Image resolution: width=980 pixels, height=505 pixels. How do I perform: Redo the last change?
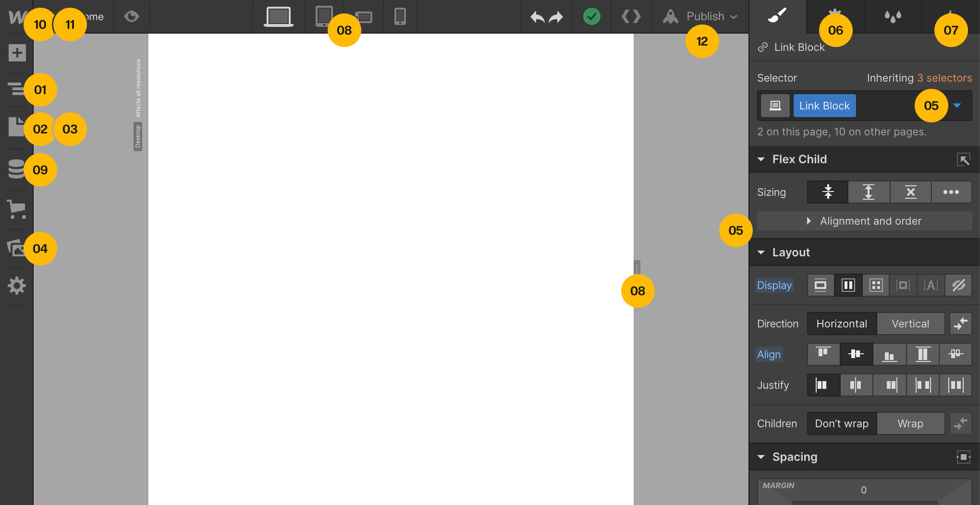click(556, 17)
